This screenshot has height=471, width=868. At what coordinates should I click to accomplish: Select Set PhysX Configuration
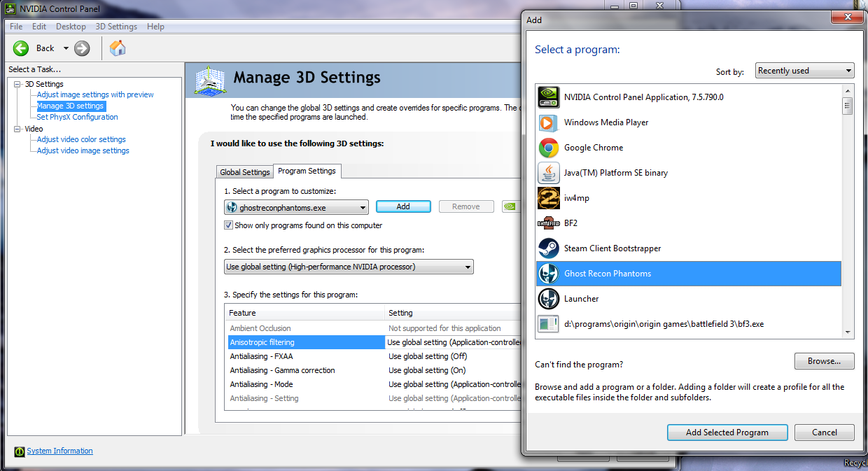pos(77,117)
